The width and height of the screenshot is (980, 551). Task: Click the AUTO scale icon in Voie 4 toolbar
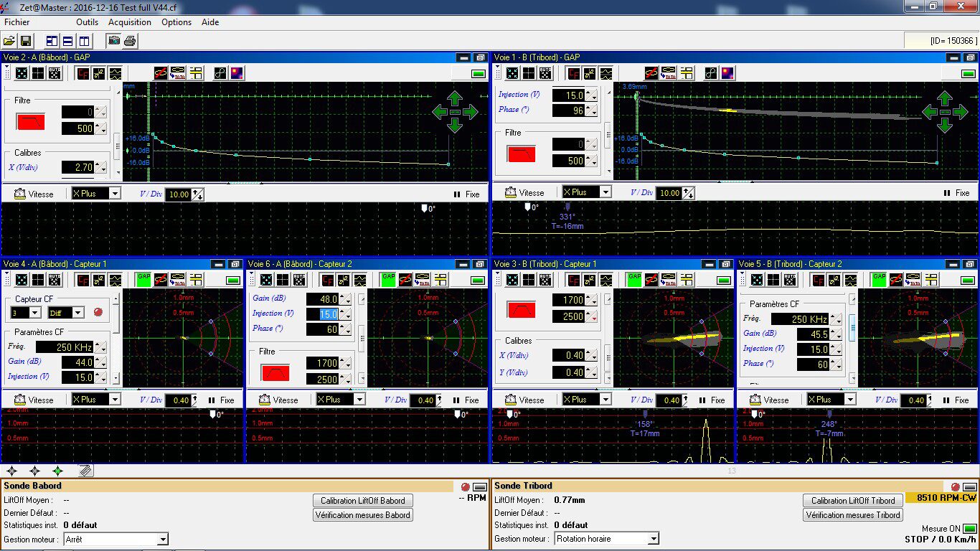(x=55, y=280)
